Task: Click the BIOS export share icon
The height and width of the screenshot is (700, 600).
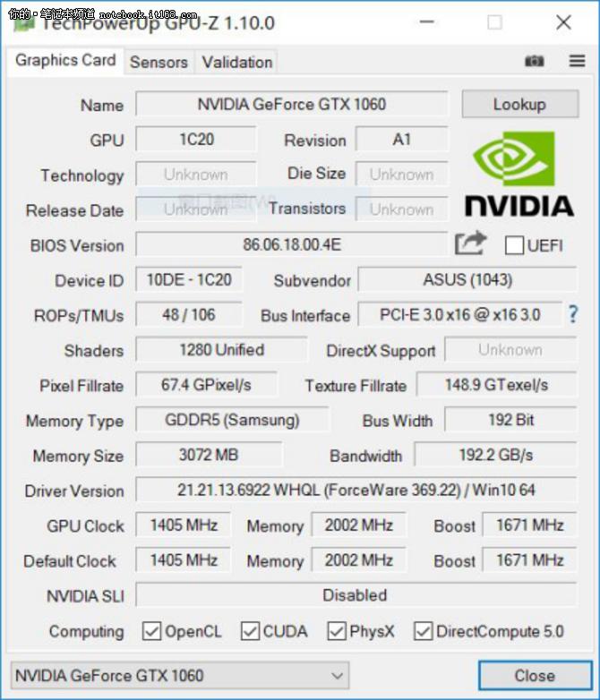Action: [x=470, y=243]
